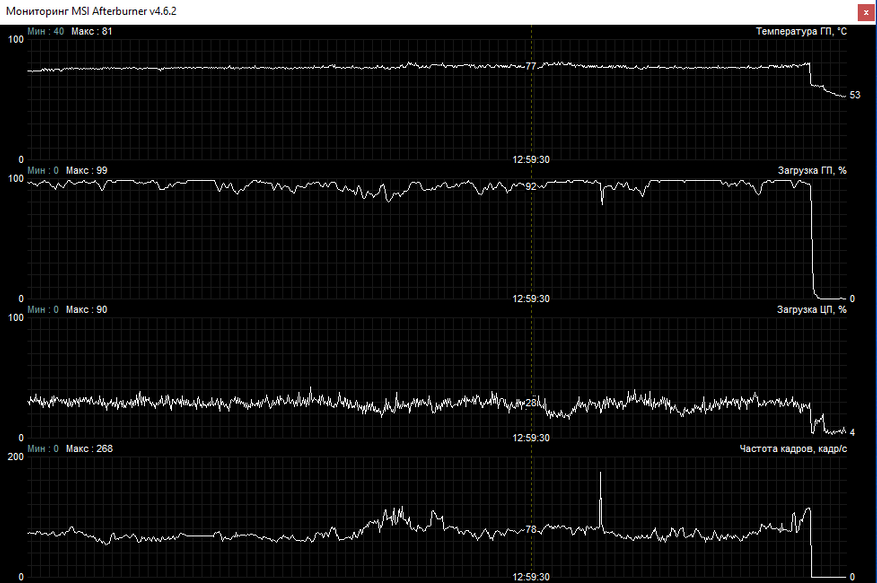This screenshot has width=877, height=583.
Task: Click the 'Макс : 268' framerate value
Action: tap(89, 449)
